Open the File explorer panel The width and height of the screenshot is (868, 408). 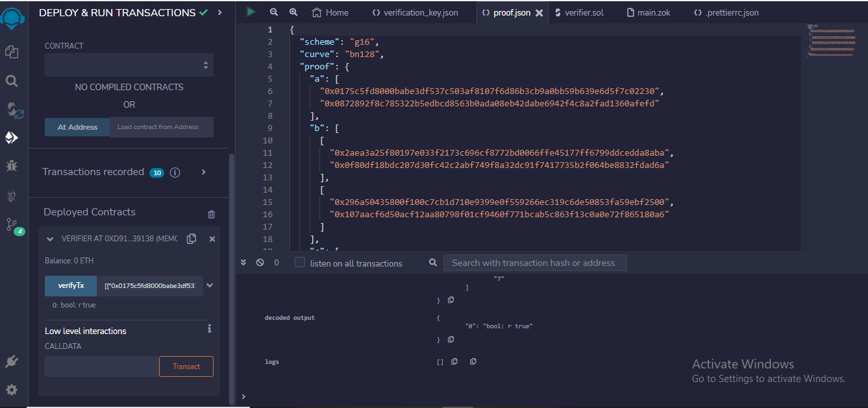pos(13,51)
